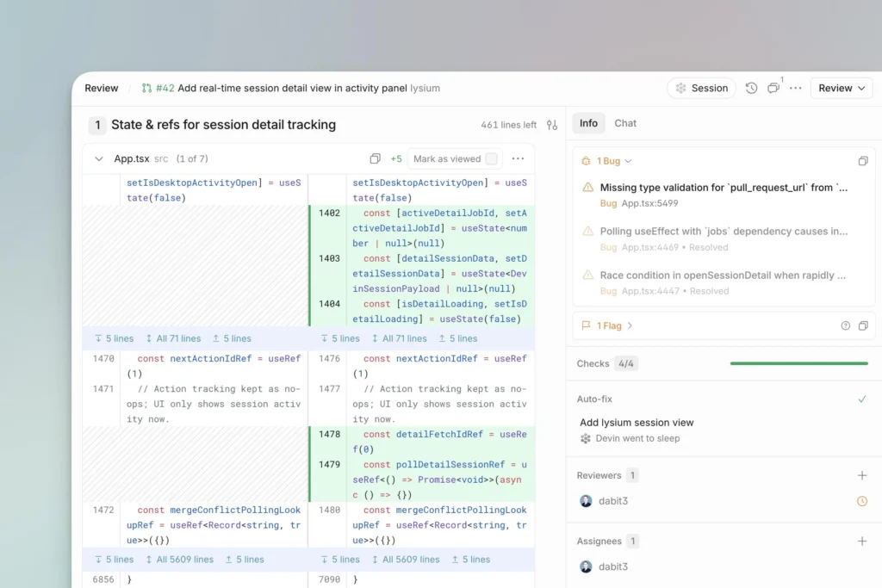Add an assignee with the plus icon
This screenshot has height=588, width=882.
pyautogui.click(x=861, y=542)
